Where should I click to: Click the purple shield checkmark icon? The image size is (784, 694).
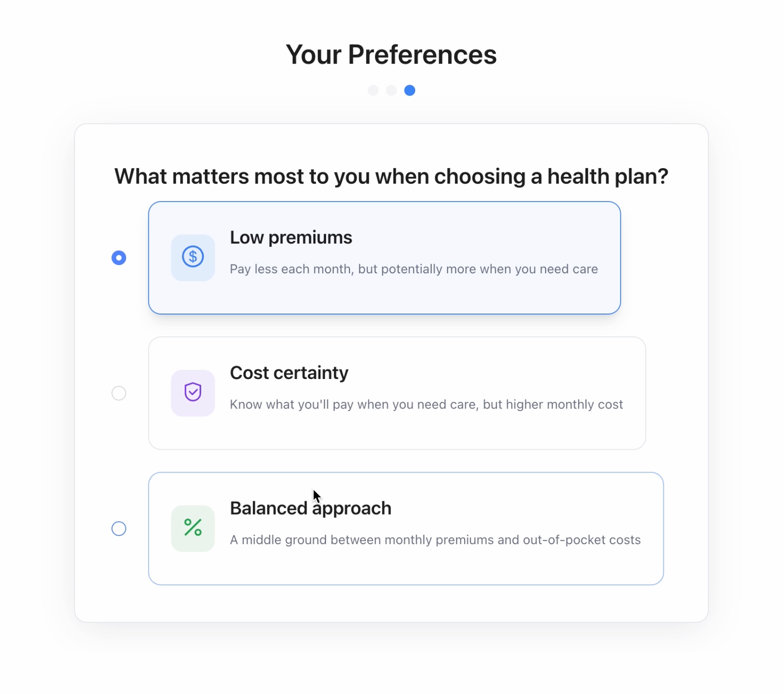[193, 392]
